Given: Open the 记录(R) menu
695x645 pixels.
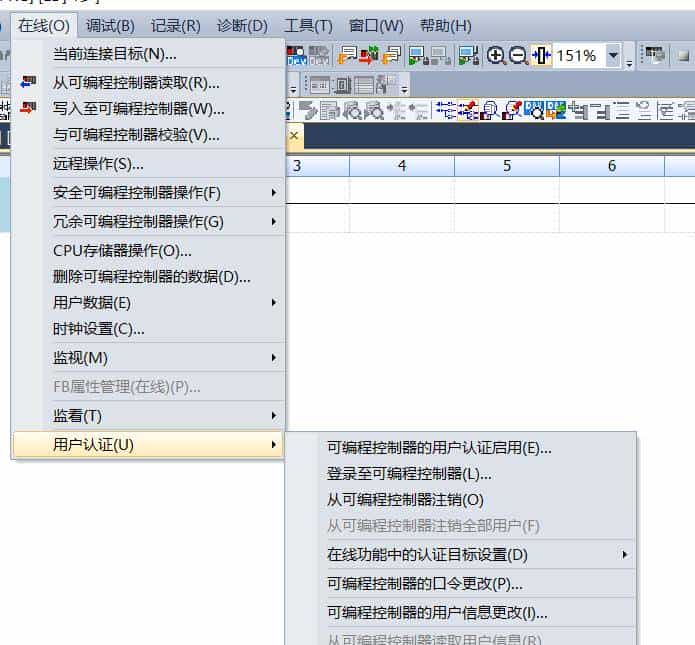Looking at the screenshot, I should [x=176, y=26].
